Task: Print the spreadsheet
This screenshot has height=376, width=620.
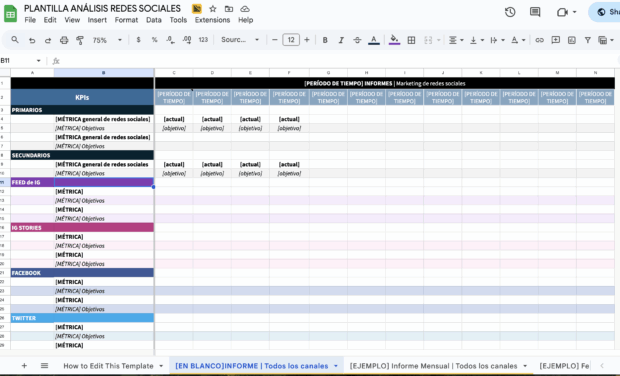Action: (x=64, y=40)
